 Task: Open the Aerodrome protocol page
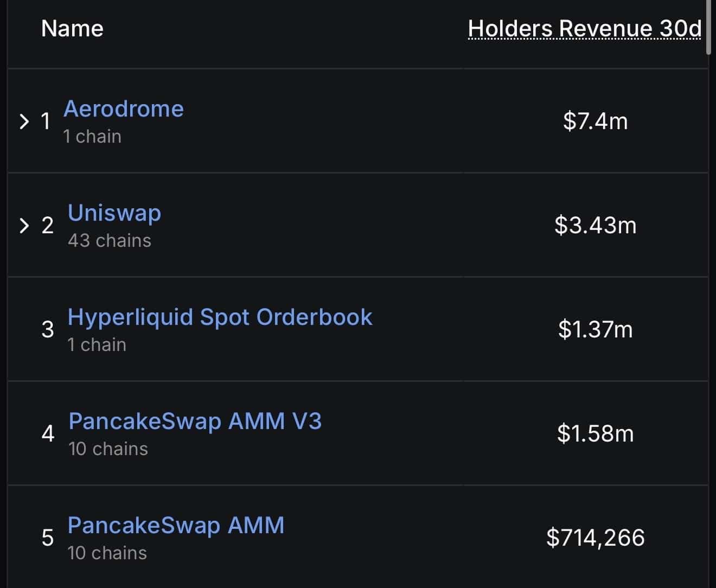123,108
